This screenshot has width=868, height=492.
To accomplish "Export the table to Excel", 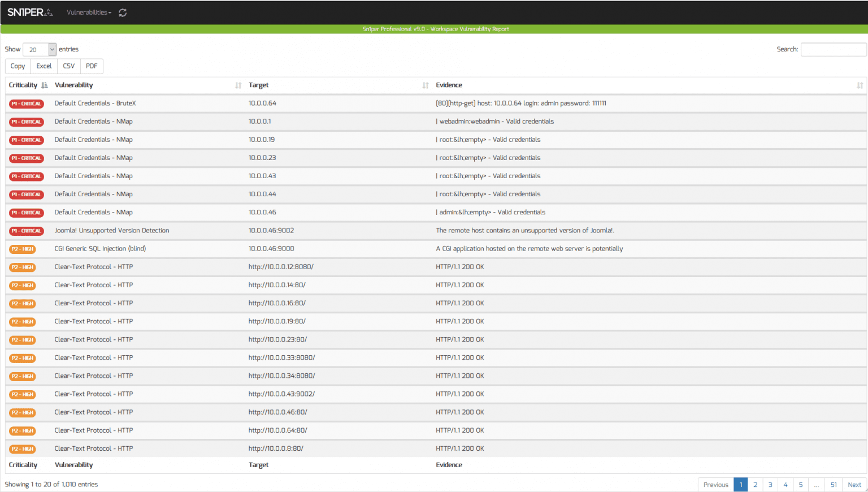I will pyautogui.click(x=44, y=66).
